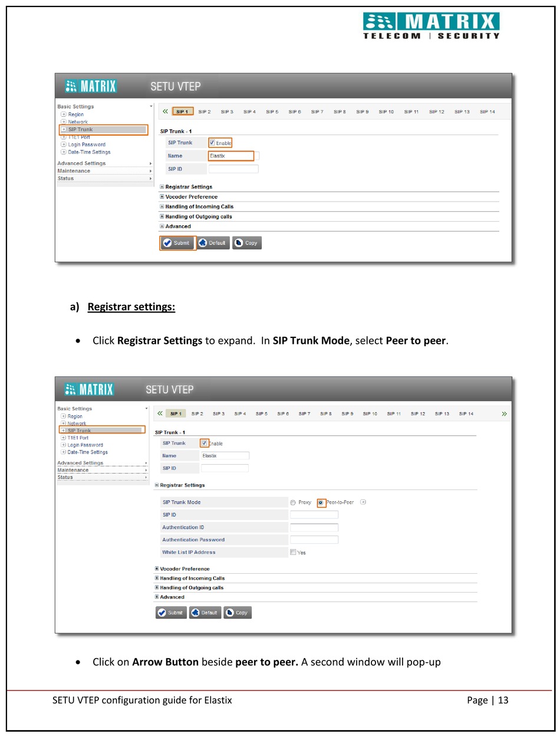The width and height of the screenshot is (560, 736).
Task: Open Region in second screenshot sidebar
Action: (x=75, y=416)
